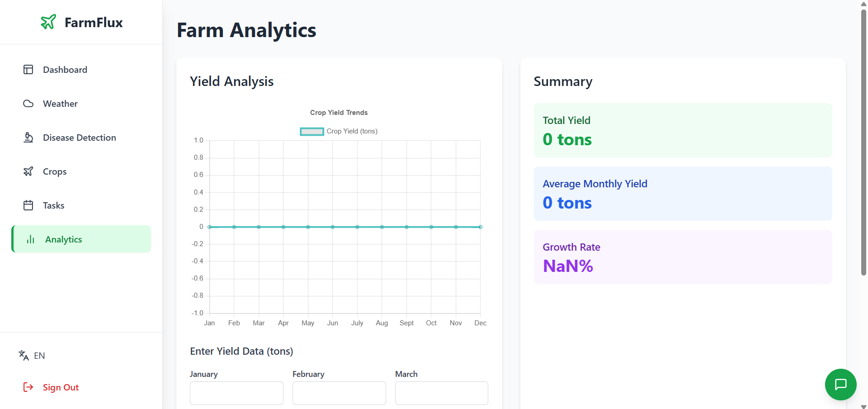The image size is (868, 409).
Task: Click the Dec data point on chart
Action: click(480, 227)
